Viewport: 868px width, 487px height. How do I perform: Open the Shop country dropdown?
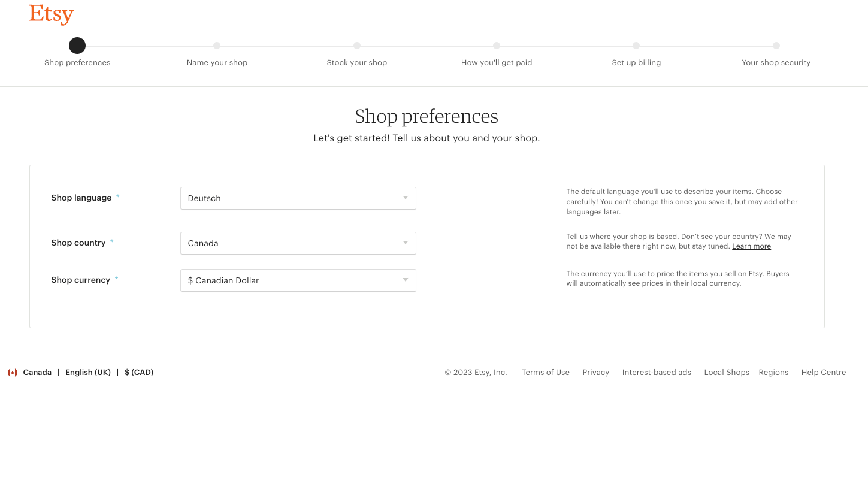[x=298, y=243]
